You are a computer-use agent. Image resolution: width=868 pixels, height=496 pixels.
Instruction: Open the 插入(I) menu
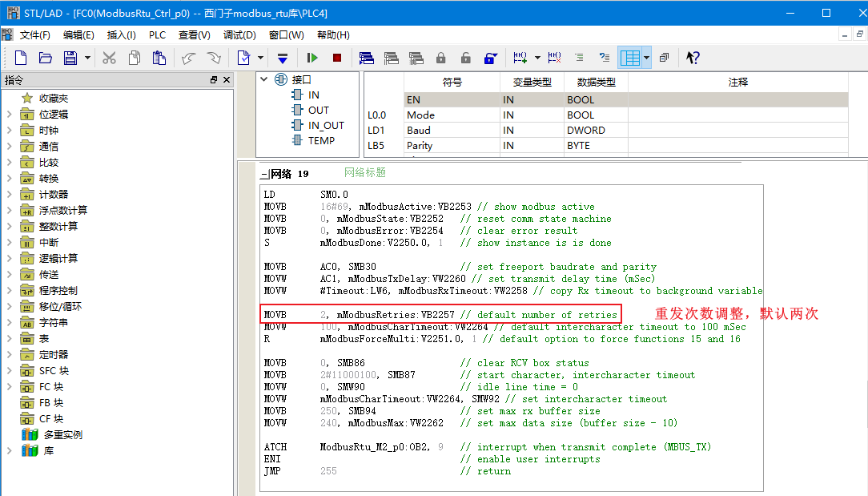click(121, 35)
